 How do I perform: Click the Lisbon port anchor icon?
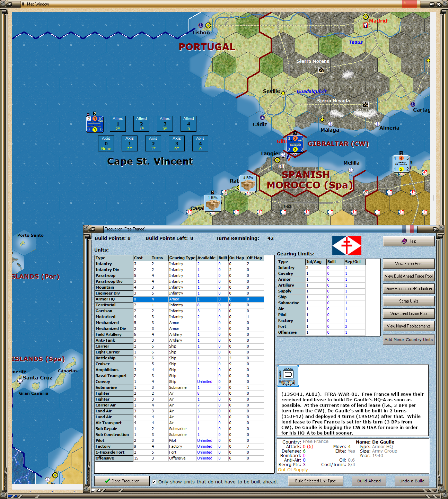pos(201,25)
